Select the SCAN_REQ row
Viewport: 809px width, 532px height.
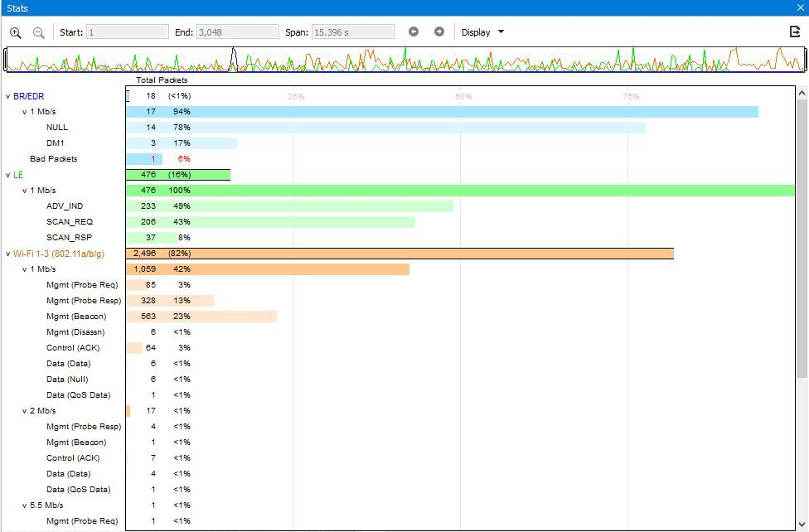(x=70, y=222)
